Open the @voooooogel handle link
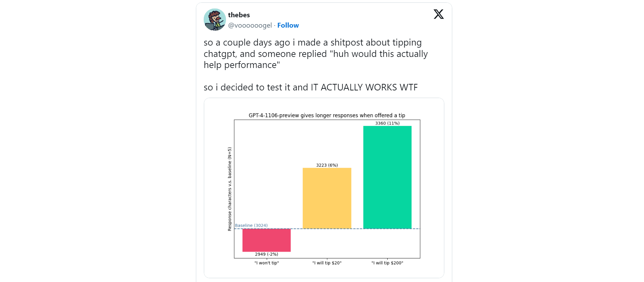644x282 pixels. point(250,25)
